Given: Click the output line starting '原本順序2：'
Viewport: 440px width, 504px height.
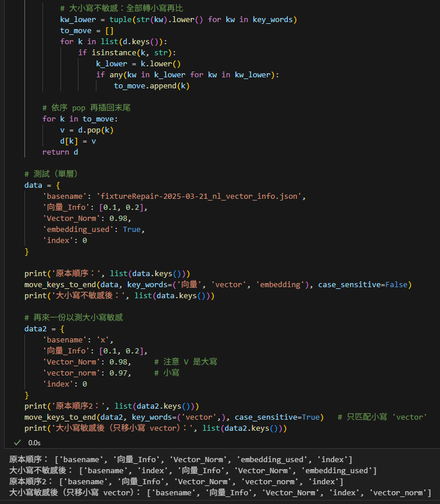Looking at the screenshot, I should (176, 482).
